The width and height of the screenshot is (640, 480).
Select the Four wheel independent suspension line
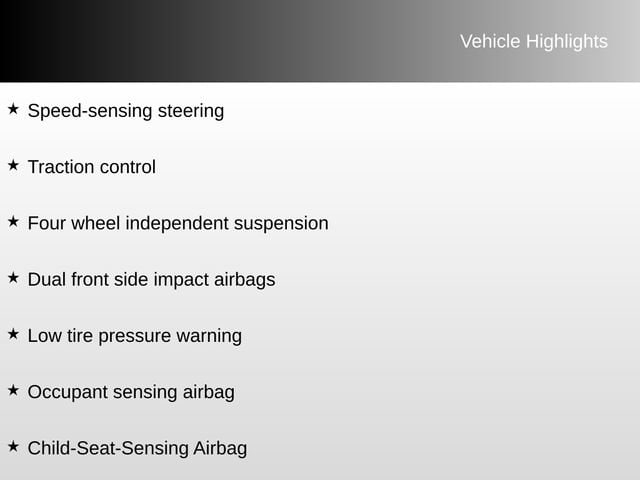coord(177,223)
